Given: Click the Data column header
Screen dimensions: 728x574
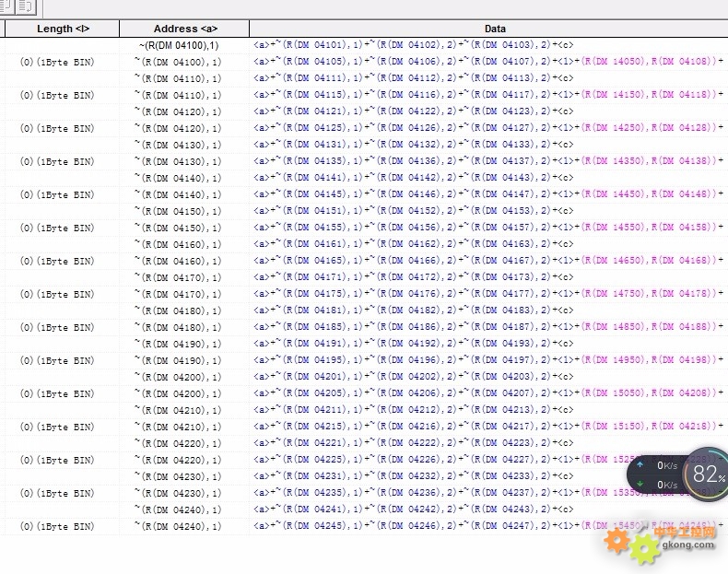Looking at the screenshot, I should point(488,29).
